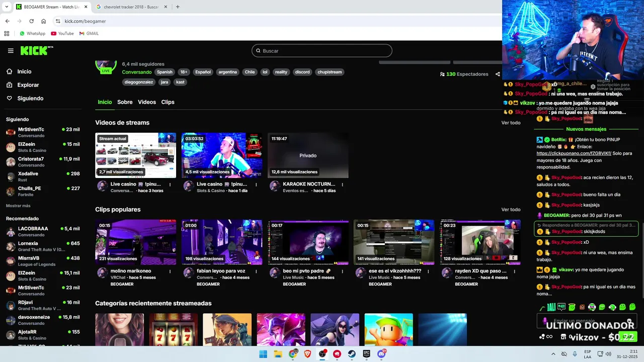The width and height of the screenshot is (644, 362).
Task: Open LACOBRAAA recommended channel
Action: (43, 231)
